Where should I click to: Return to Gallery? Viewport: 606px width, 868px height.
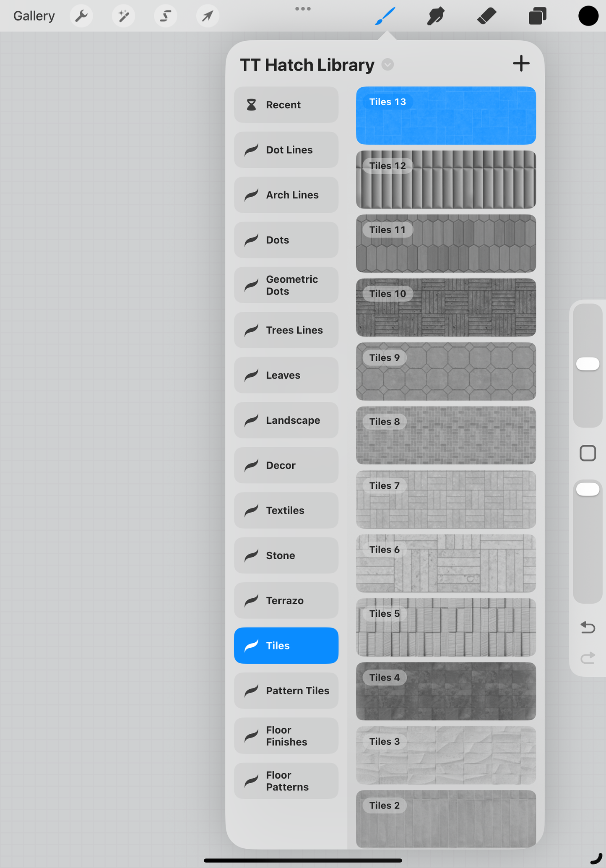coord(34,16)
